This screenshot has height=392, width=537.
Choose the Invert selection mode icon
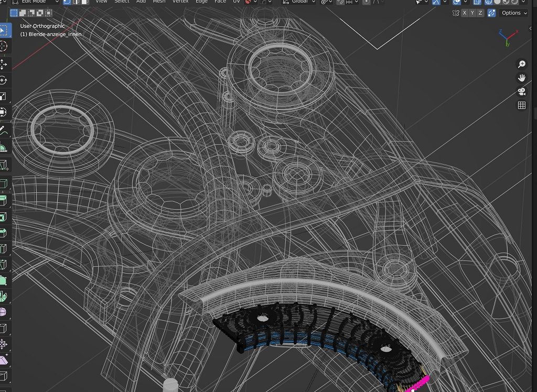(40, 13)
